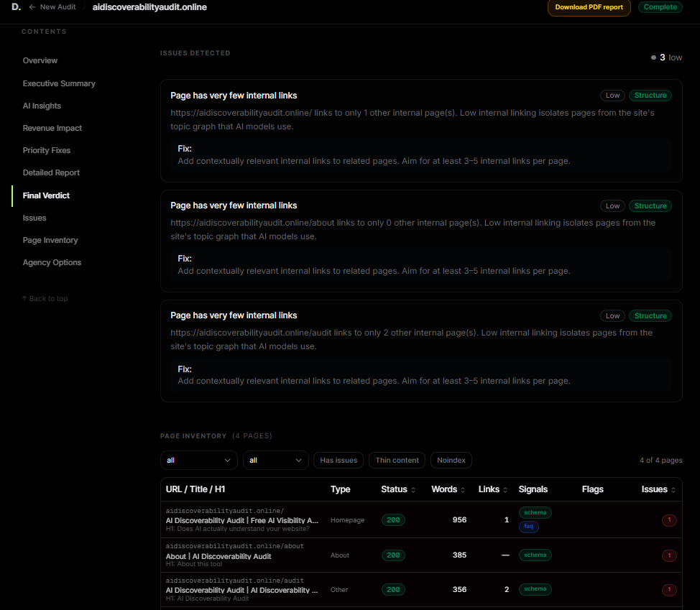Click the issue count badge for homepage row
This screenshot has width=700, height=610.
[669, 520]
